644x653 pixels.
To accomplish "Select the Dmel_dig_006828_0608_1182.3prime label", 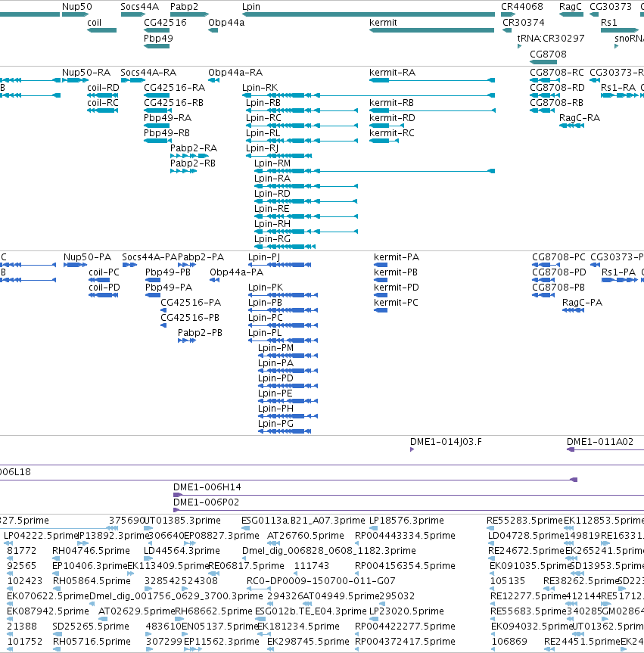I will (329, 551).
